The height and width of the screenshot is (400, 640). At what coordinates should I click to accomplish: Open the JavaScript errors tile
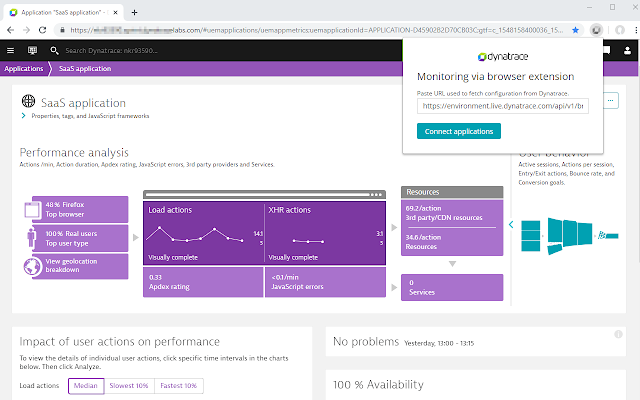click(x=325, y=282)
